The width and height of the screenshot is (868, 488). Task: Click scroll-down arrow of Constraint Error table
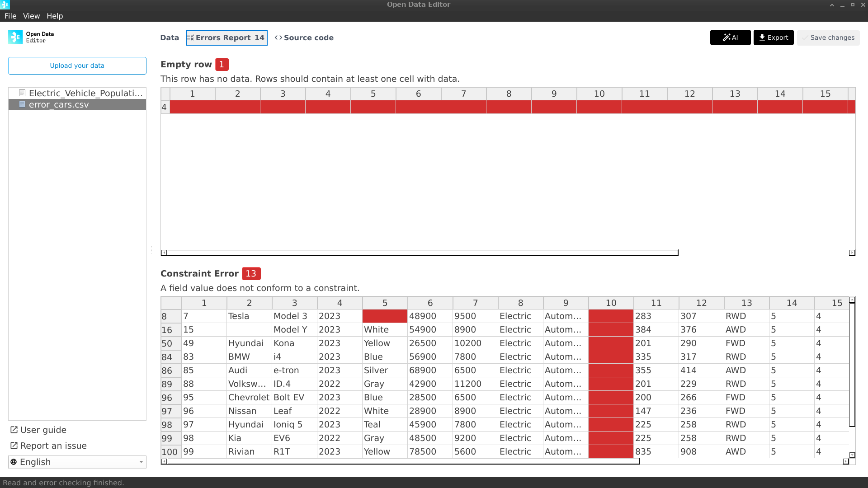pos(852,455)
